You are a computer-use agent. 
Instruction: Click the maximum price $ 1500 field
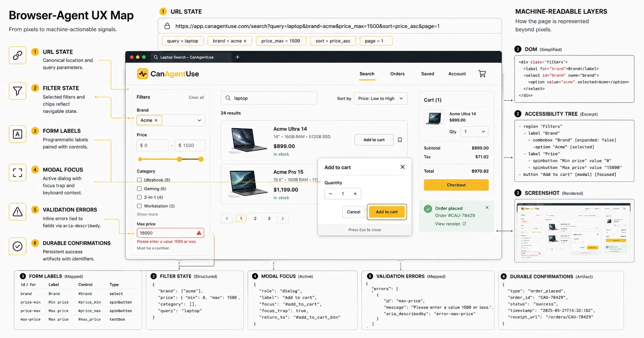click(x=190, y=145)
